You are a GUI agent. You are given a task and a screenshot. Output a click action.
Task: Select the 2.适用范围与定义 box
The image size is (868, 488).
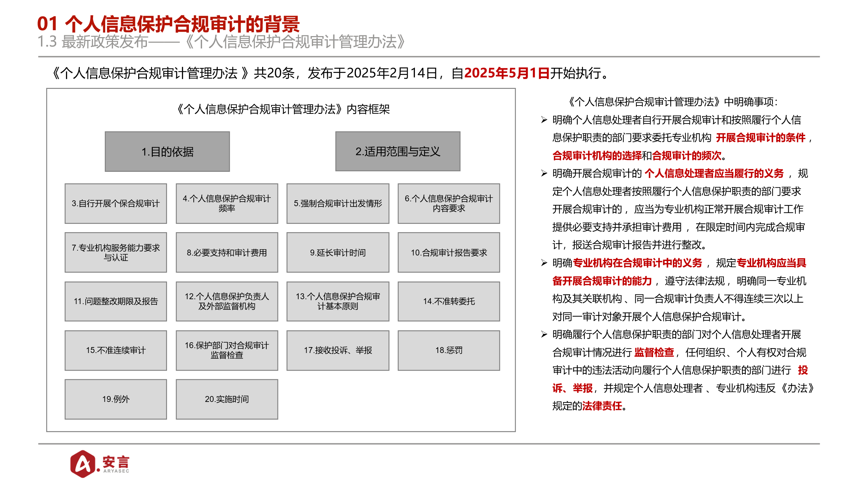398,151
